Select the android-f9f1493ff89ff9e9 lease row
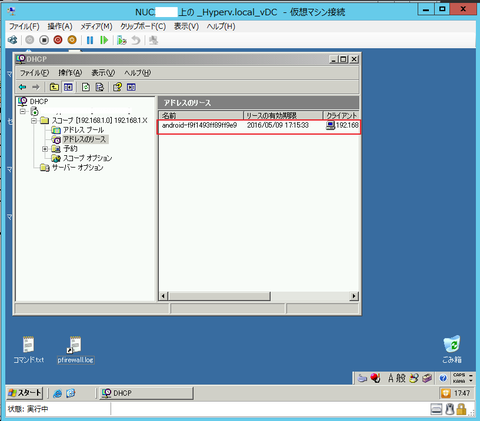Viewport: 480px width, 421px height. [x=259, y=126]
